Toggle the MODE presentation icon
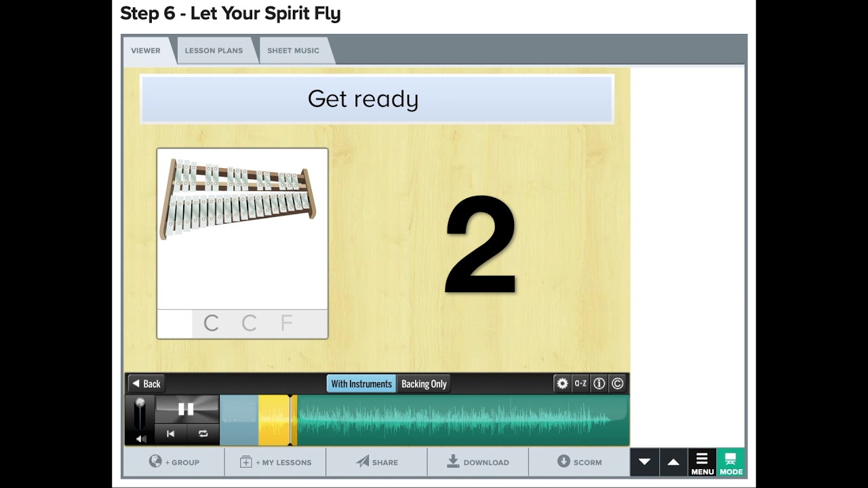Image resolution: width=868 pixels, height=488 pixels. tap(731, 462)
